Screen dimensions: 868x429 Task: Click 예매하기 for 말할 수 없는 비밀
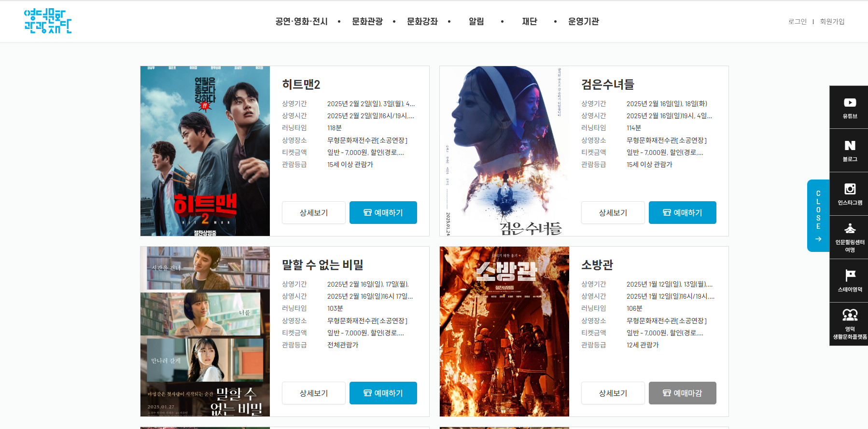pyautogui.click(x=383, y=393)
